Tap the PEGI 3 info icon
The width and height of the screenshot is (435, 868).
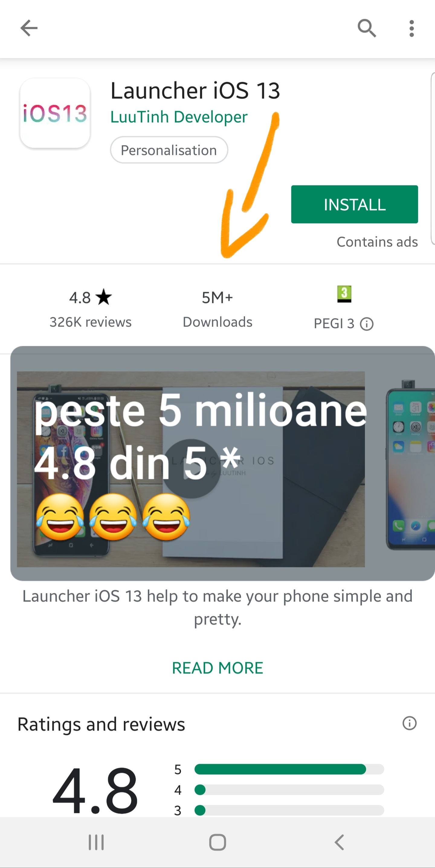(367, 324)
